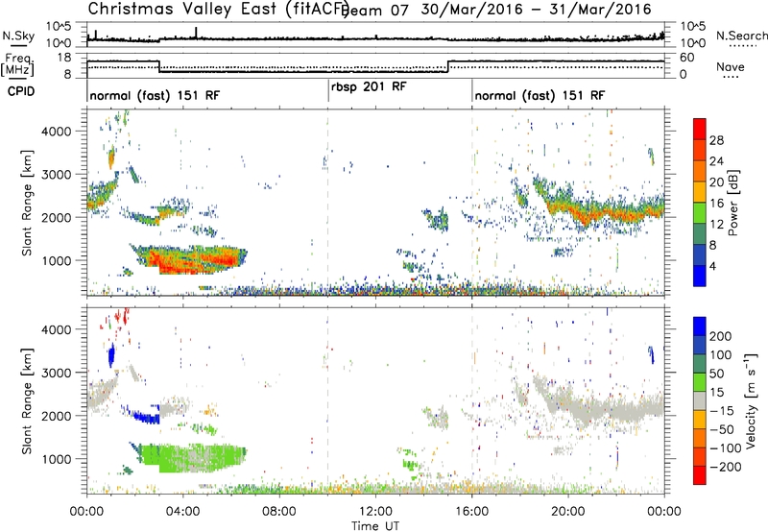Viewport: 768px width, 532px height.
Task: Click the 'Time UT' axis title
Action: (375, 526)
